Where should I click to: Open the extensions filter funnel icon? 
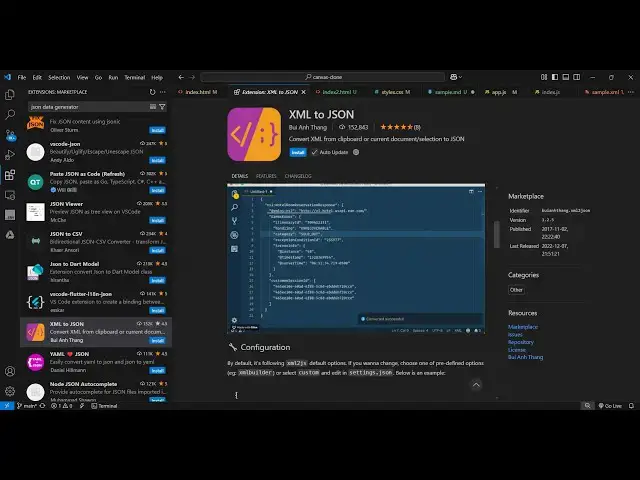(162, 107)
